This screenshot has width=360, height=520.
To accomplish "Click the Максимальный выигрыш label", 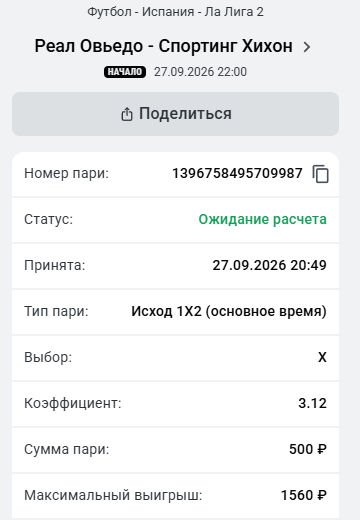I will pos(113,496).
